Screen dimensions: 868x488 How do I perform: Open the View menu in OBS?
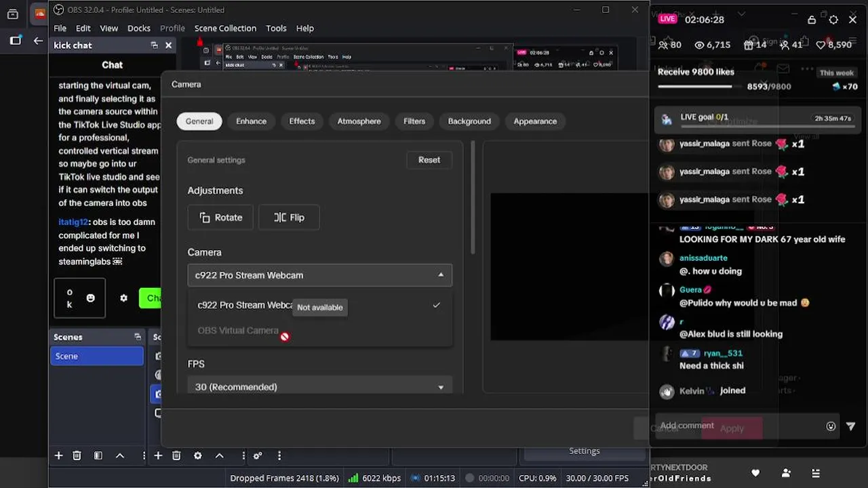[x=108, y=28]
